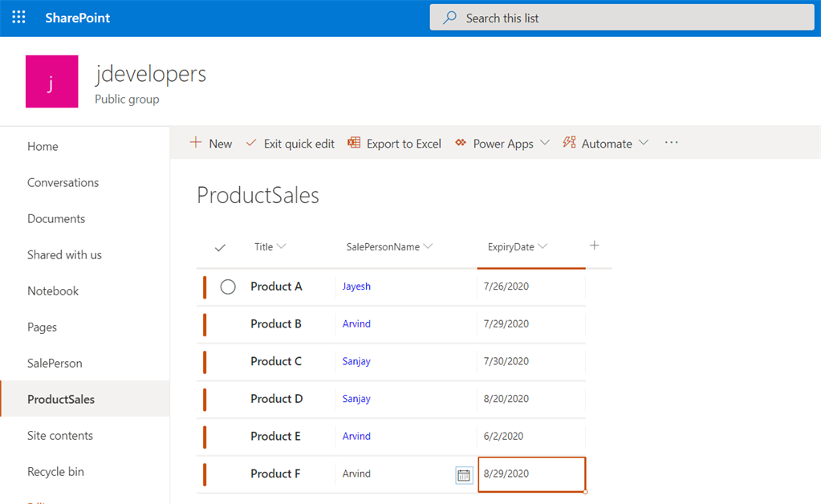Select the Product A row circle
The image size is (821, 504).
click(228, 287)
